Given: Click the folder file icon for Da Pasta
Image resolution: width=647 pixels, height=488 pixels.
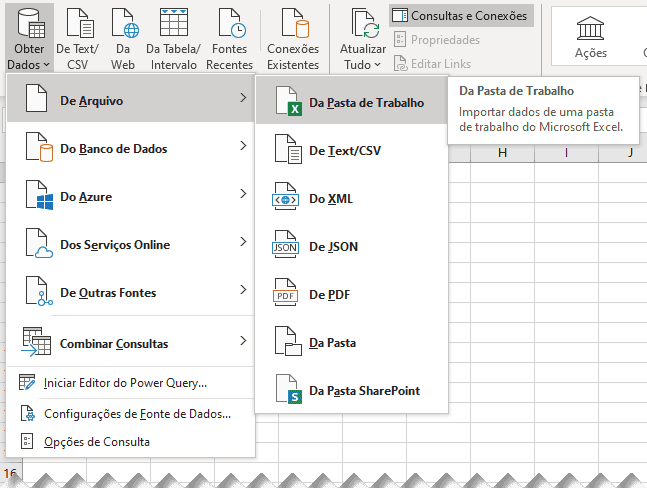Looking at the screenshot, I should tap(288, 341).
